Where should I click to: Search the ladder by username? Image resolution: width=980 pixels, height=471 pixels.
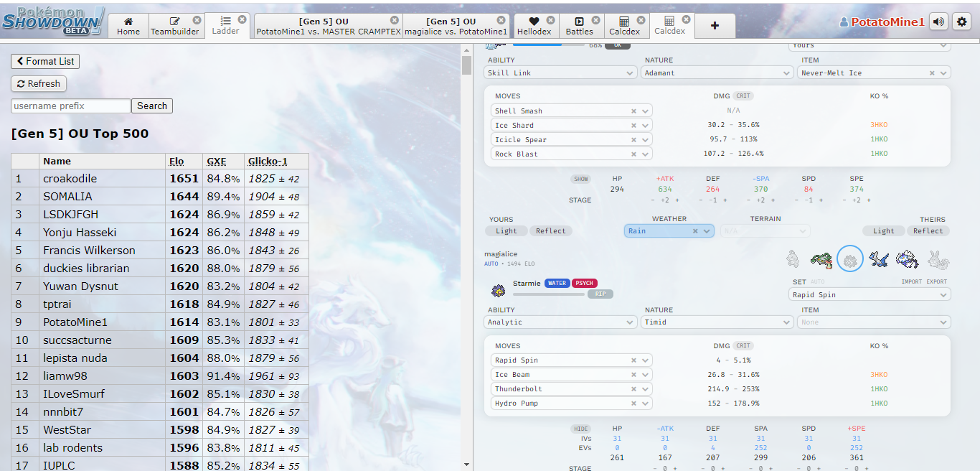click(x=152, y=106)
